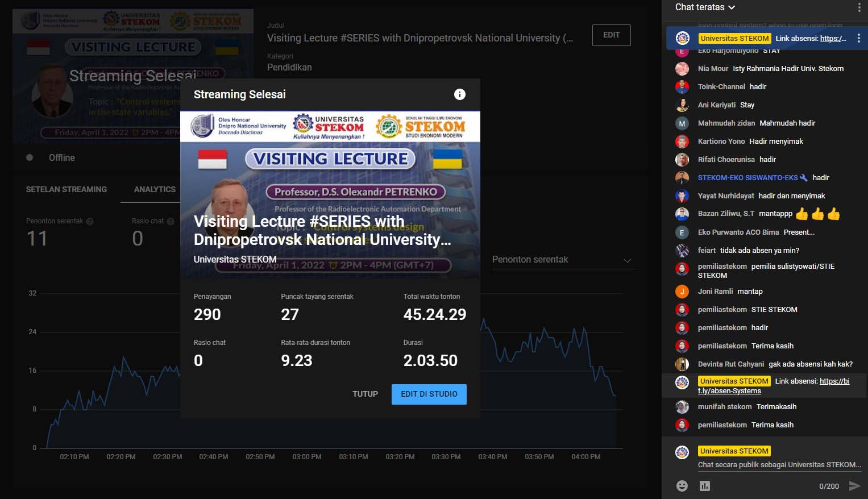
Task: Click 0/200 character counter in chat
Action: (x=829, y=486)
